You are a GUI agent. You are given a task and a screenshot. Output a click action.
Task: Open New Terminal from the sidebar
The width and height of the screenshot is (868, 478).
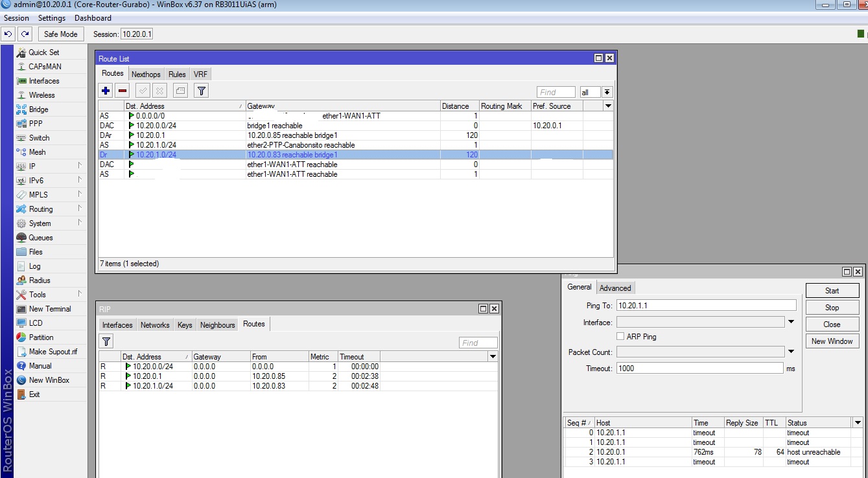[49, 309]
